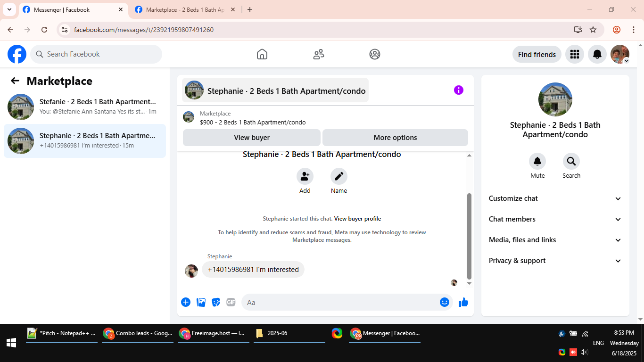
Task: Open the Chrome three-dot menu
Action: 634,30
